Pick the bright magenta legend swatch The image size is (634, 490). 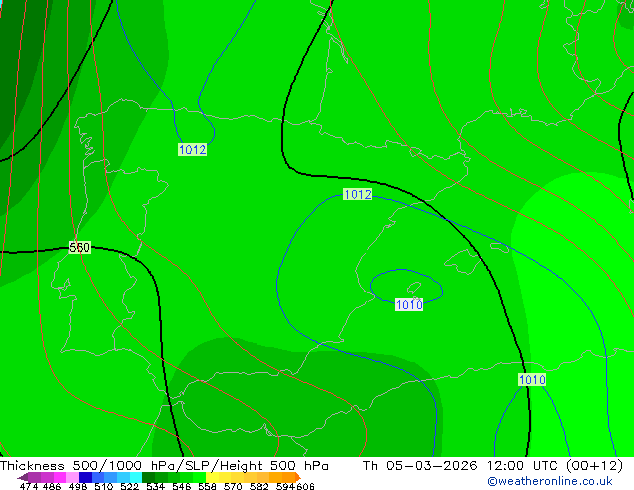pyautogui.click(x=60, y=477)
